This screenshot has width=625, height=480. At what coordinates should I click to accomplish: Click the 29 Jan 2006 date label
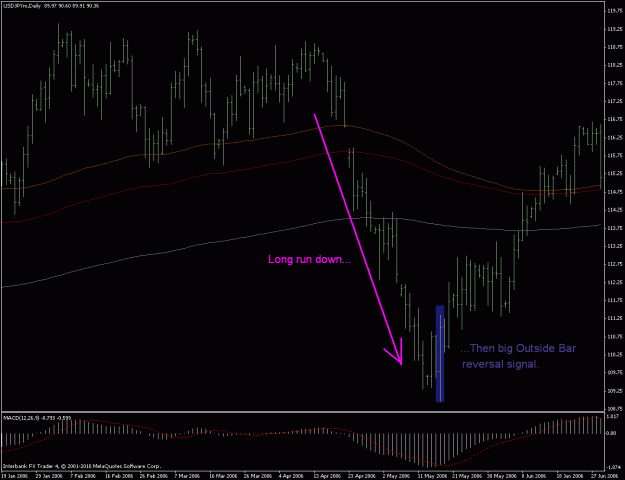tap(49, 476)
